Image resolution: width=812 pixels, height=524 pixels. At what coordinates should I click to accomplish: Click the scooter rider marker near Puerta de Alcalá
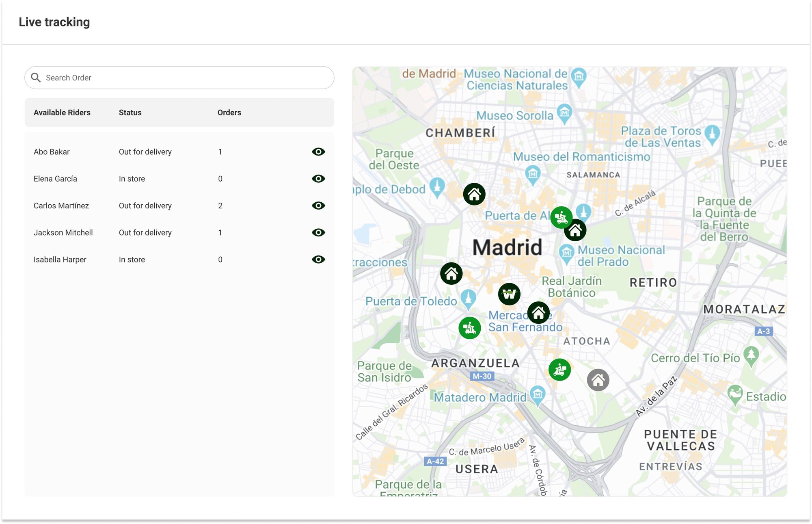pyautogui.click(x=561, y=217)
